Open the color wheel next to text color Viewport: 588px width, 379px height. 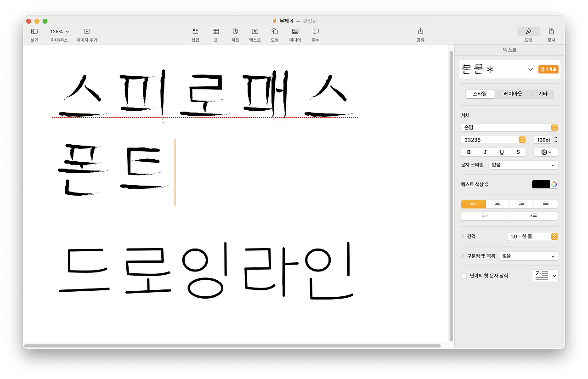pos(554,184)
